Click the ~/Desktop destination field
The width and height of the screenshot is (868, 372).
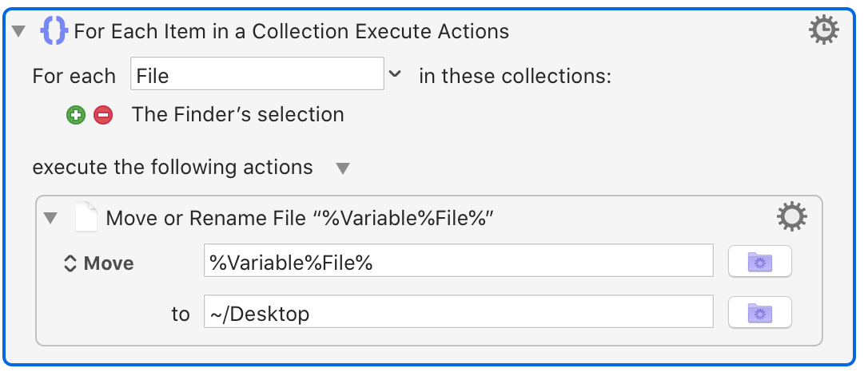(458, 311)
